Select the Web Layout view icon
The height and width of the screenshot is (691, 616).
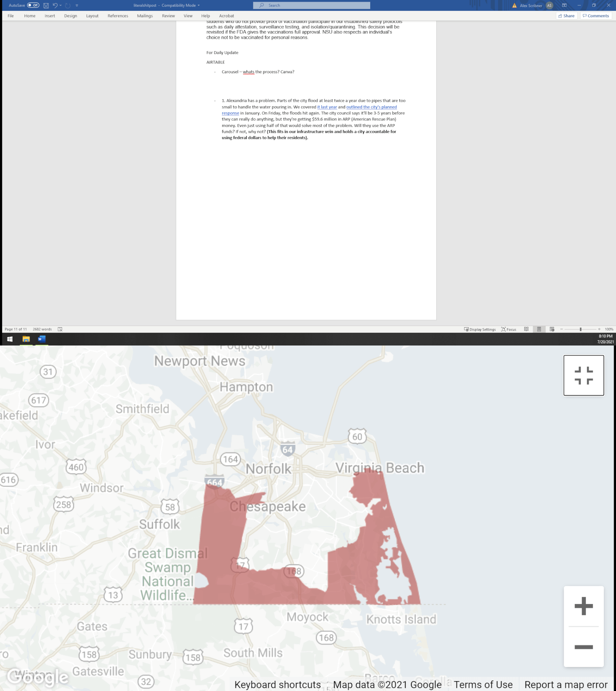[552, 329]
